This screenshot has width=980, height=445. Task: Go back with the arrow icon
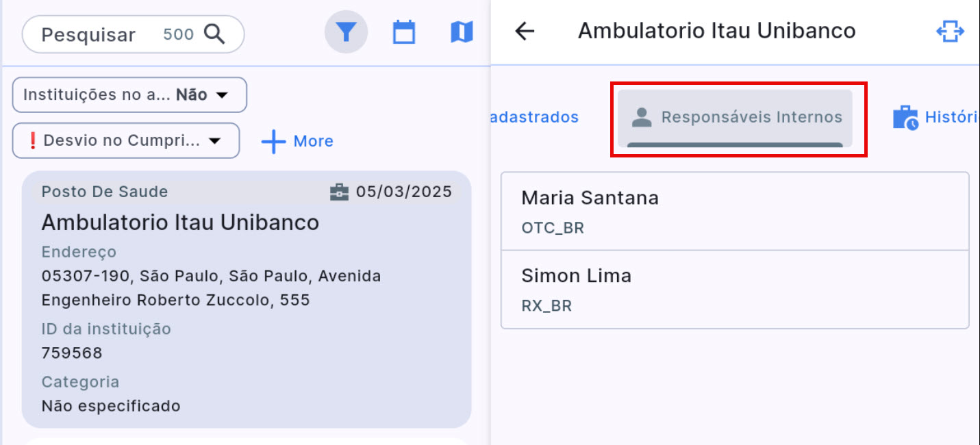pyautogui.click(x=525, y=31)
